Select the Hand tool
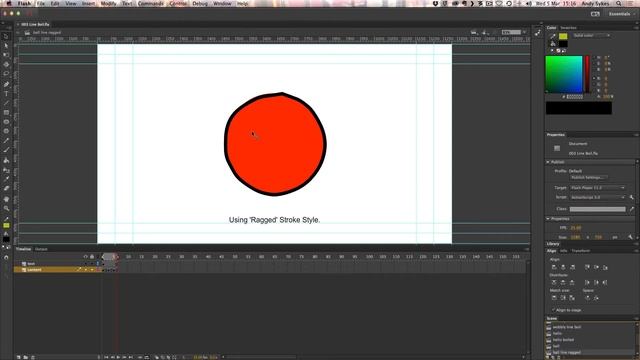 point(6,199)
